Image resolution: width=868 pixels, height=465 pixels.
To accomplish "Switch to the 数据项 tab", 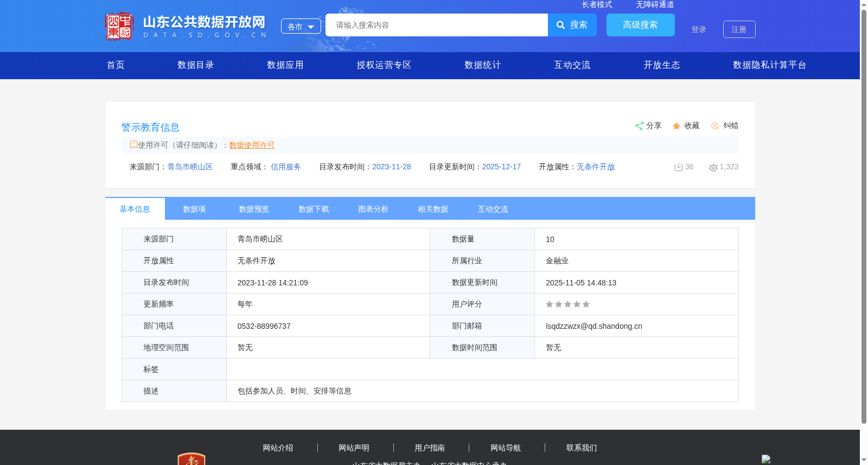I will coord(195,209).
